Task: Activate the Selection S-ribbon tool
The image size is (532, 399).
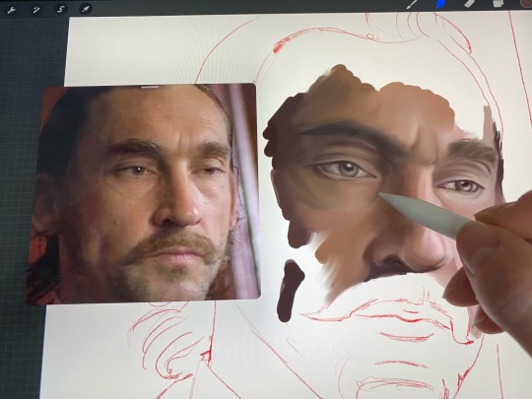Action: tap(61, 9)
